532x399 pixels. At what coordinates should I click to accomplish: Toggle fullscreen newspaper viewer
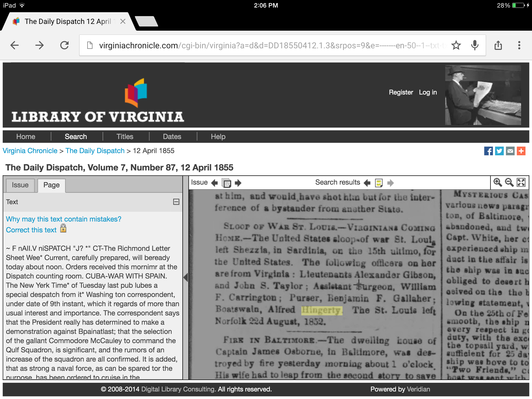pos(521,182)
